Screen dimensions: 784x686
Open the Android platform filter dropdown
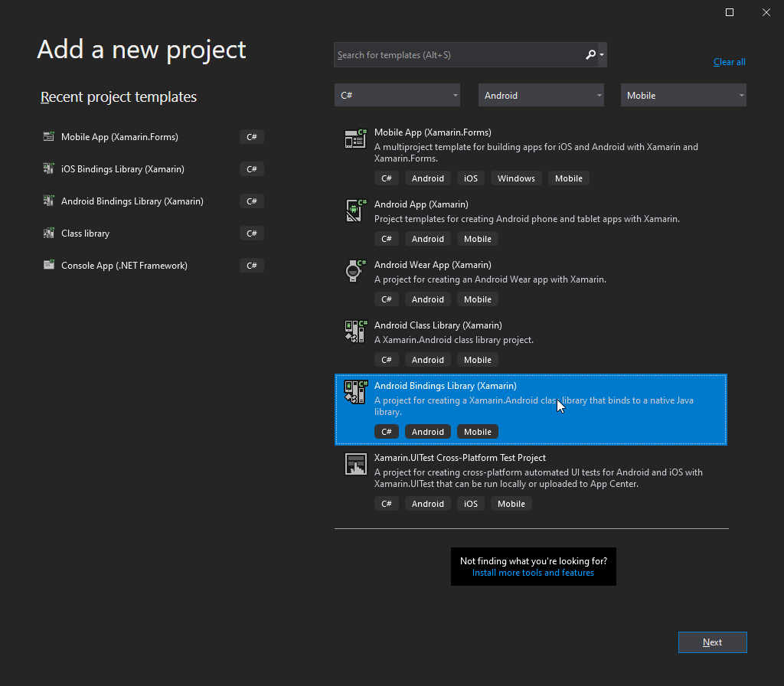pos(541,95)
